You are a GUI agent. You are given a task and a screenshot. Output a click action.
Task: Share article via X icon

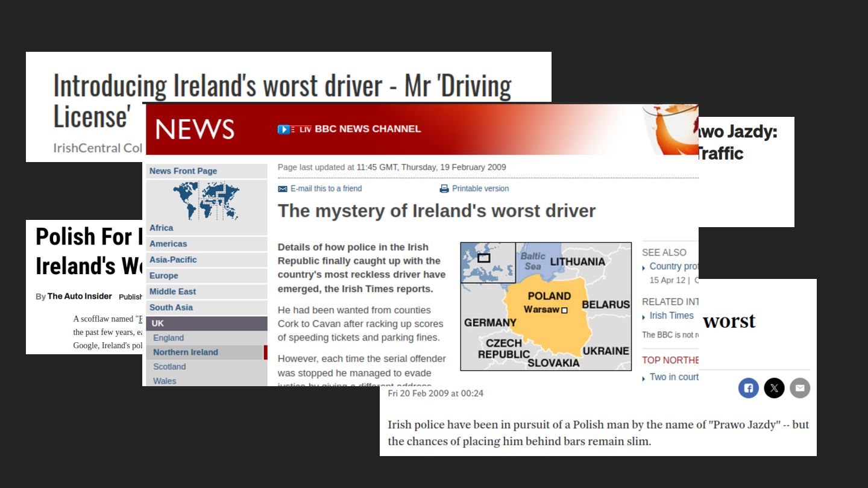[x=774, y=388]
